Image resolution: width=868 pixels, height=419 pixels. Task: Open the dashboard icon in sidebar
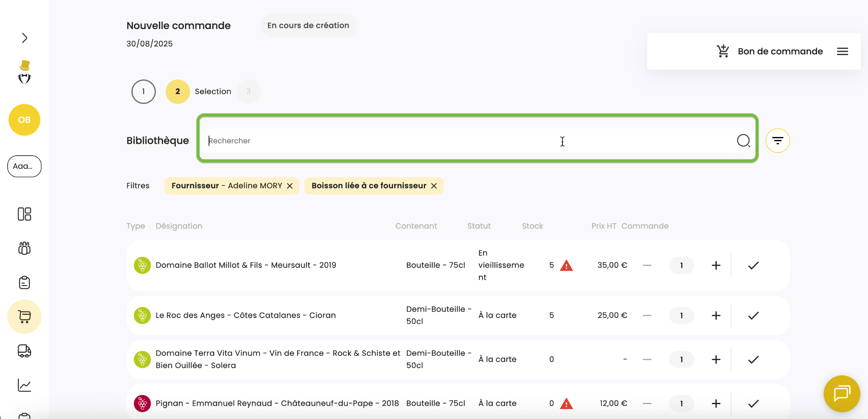click(25, 214)
